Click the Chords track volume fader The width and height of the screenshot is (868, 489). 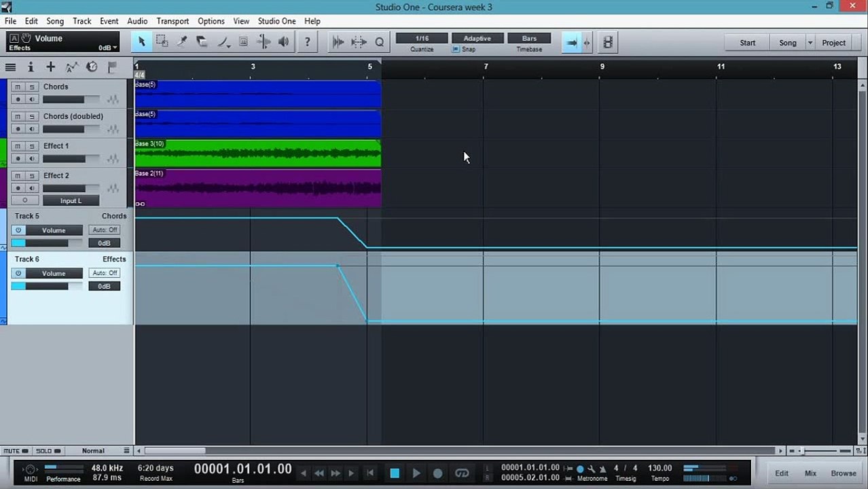71,99
